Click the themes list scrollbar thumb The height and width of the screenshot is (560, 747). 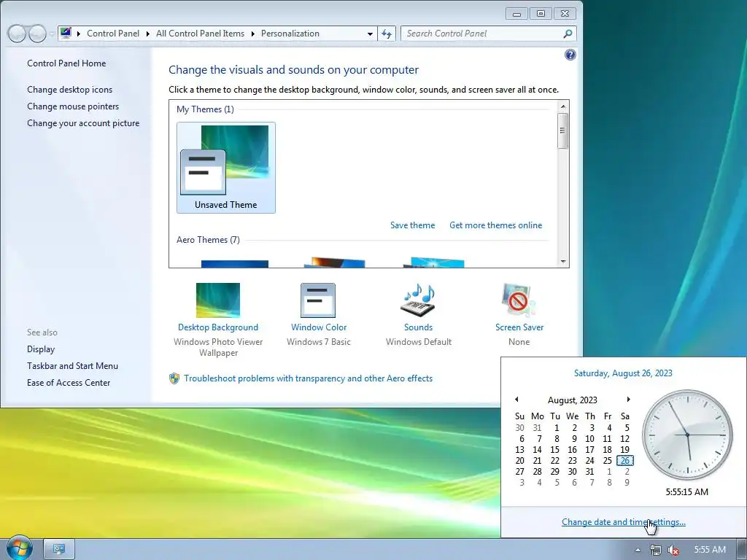coord(563,131)
